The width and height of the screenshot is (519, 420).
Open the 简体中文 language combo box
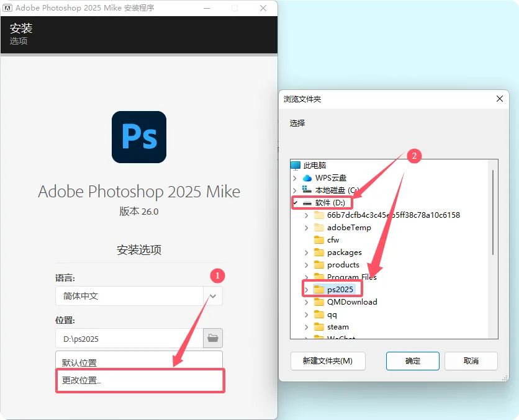point(139,296)
